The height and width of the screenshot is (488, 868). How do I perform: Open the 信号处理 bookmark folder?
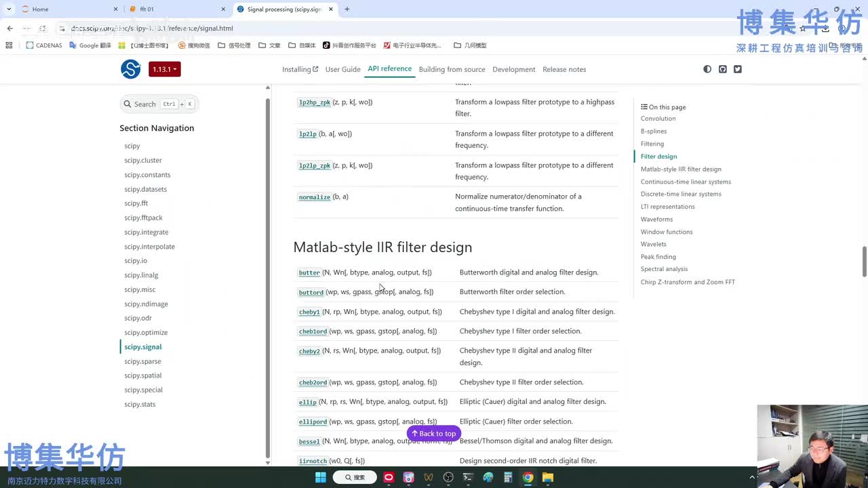point(234,45)
